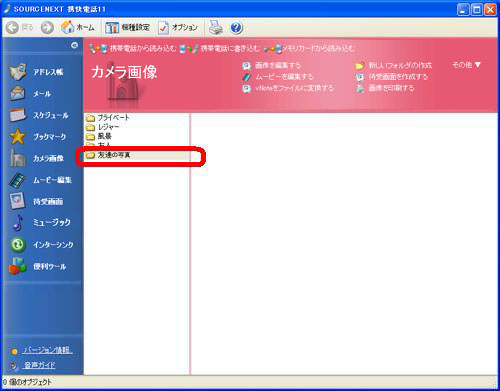Open help with the question mark icon
This screenshot has height=391, width=500.
236,28
